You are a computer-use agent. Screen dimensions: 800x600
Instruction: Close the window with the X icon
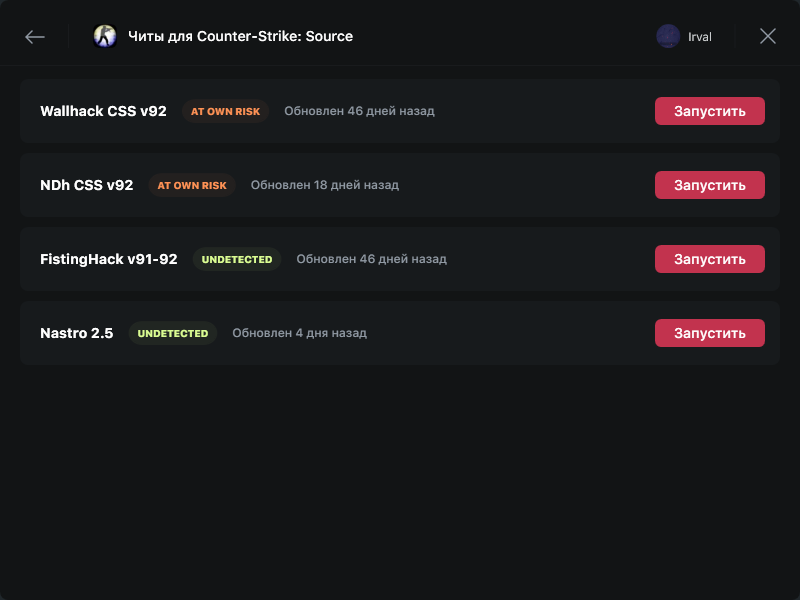coord(767,36)
